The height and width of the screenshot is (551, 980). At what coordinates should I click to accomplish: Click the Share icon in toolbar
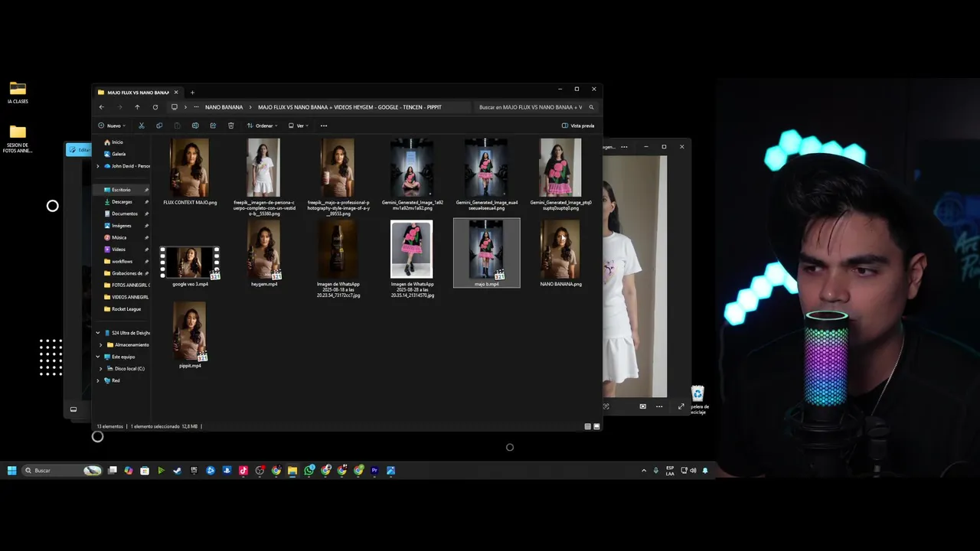(x=213, y=126)
